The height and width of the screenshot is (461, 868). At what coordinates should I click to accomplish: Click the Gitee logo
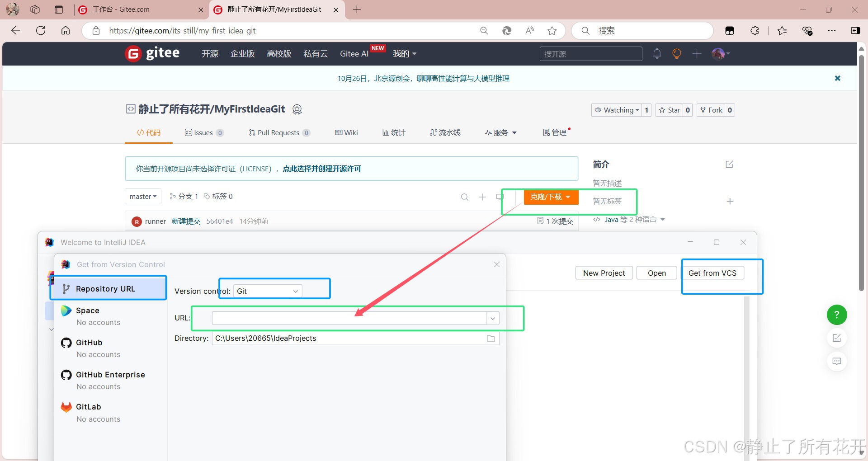152,53
